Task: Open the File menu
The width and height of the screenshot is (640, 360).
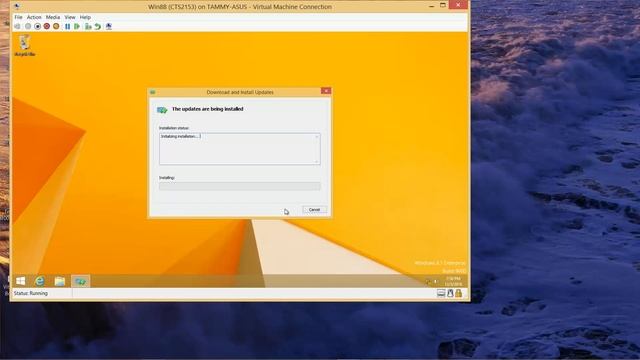Action: [18, 17]
